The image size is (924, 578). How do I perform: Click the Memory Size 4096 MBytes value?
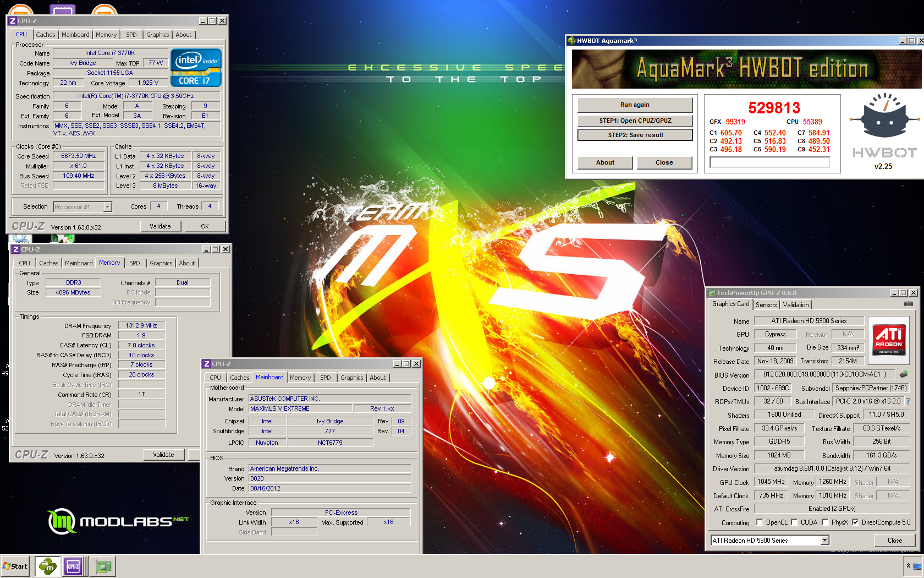pyautogui.click(x=73, y=292)
